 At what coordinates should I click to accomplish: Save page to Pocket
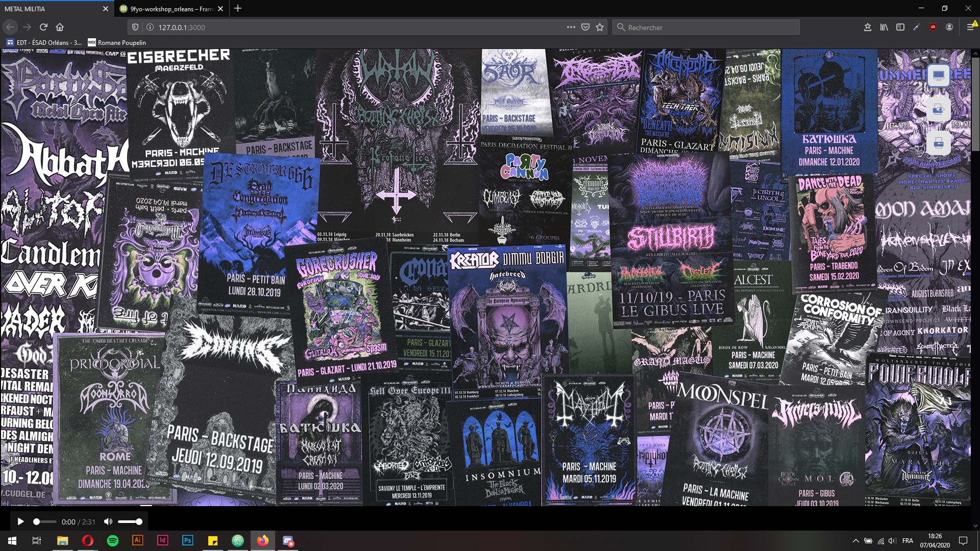tap(585, 27)
